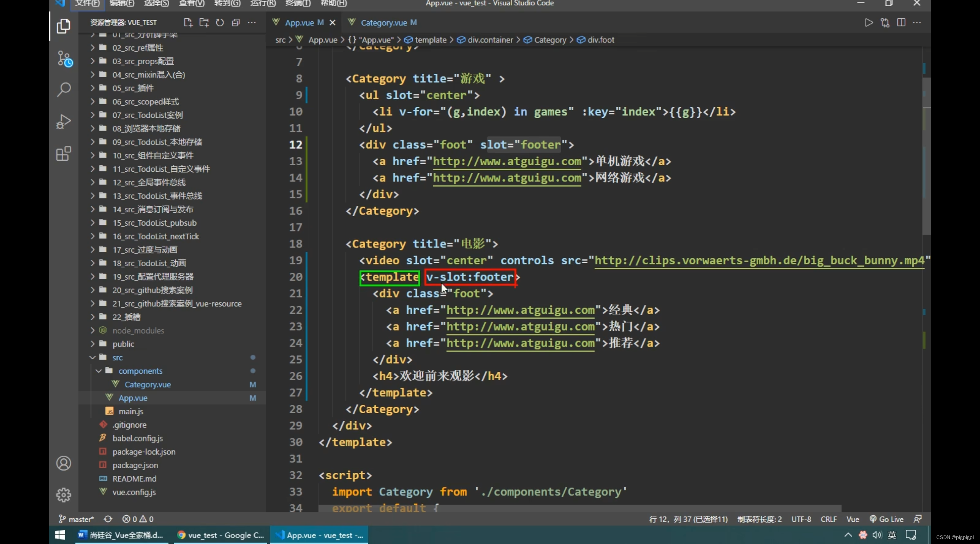Switch to the Category.vue tab
Image resolution: width=980 pixels, height=544 pixels.
[384, 23]
